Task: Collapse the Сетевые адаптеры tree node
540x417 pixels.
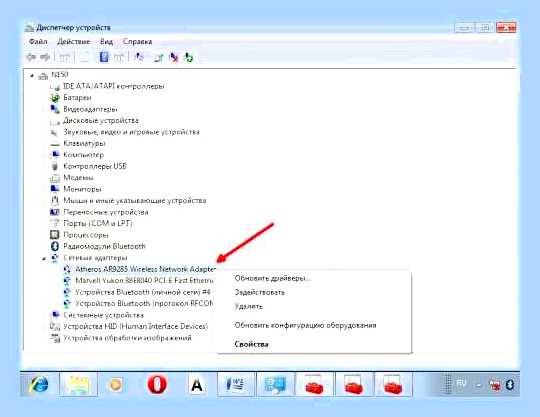Action: coord(44,258)
